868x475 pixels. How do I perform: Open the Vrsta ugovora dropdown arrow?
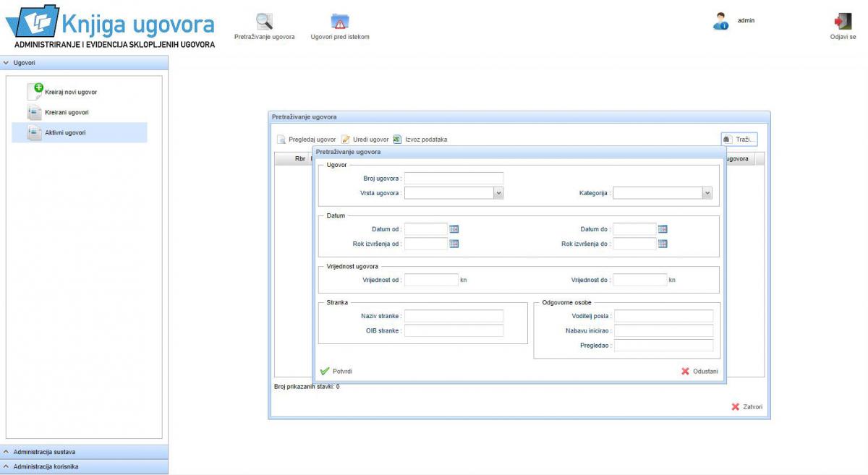498,193
